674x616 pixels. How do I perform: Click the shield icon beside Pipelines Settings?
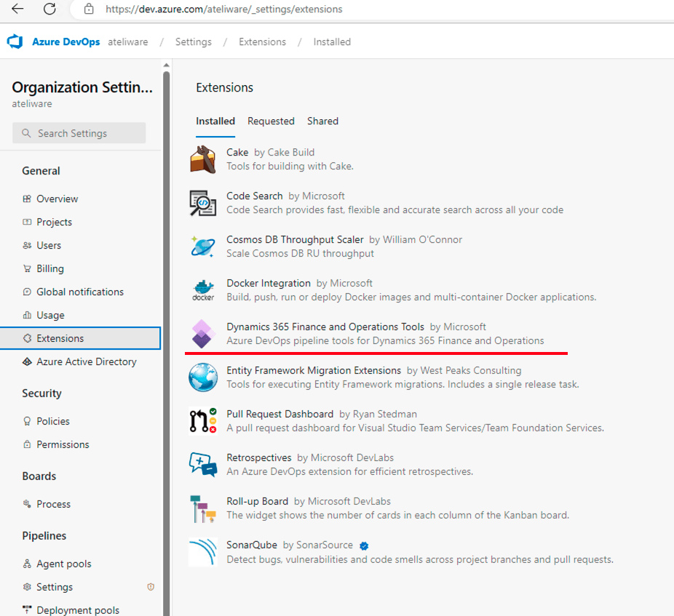click(x=151, y=587)
